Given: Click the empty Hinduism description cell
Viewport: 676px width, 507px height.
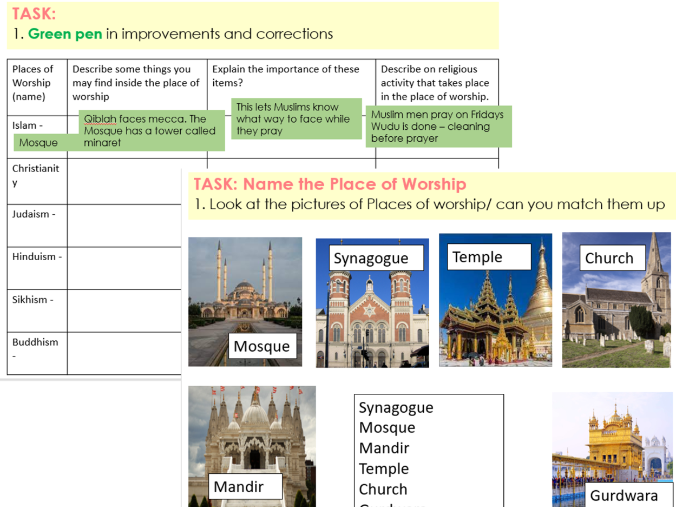Looking at the screenshot, I should pyautogui.click(x=124, y=268).
